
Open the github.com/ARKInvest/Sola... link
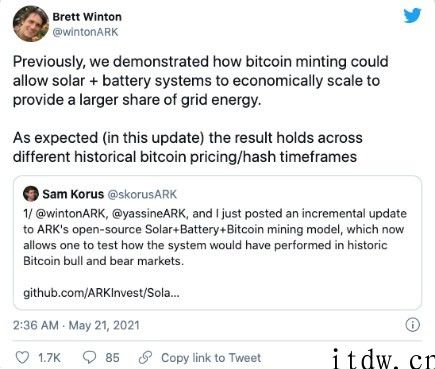pyautogui.click(x=101, y=293)
